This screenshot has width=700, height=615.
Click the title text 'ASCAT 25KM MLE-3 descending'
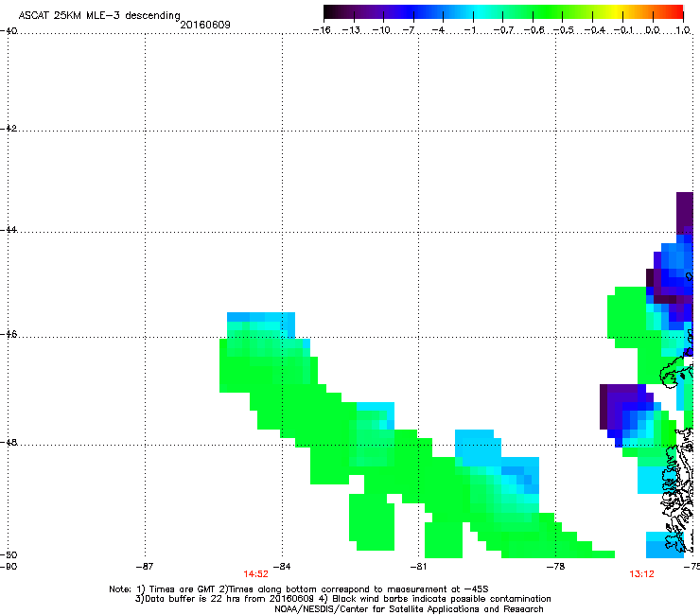[99, 15]
